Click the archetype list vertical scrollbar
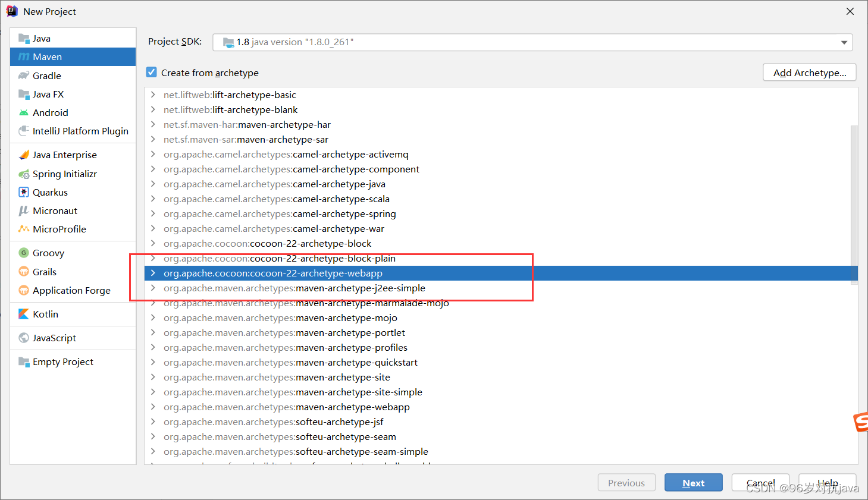The height and width of the screenshot is (500, 868). [x=854, y=205]
